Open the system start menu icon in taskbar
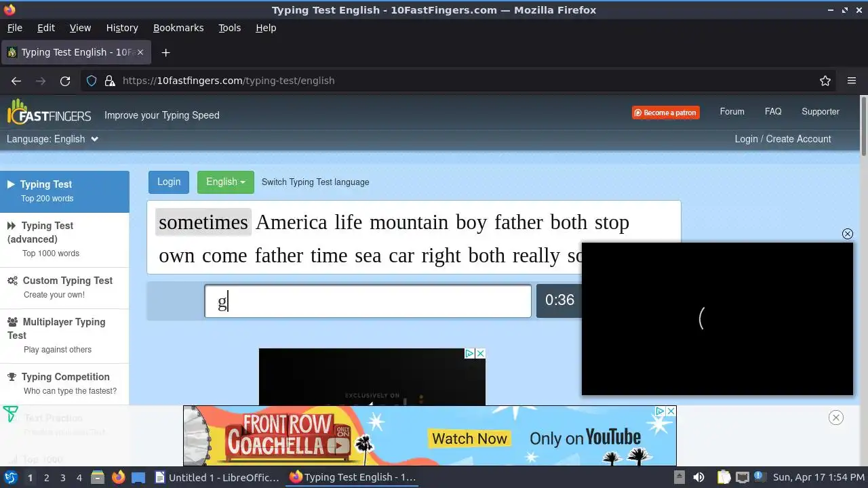The width and height of the screenshot is (868, 488). pyautogui.click(x=10, y=477)
